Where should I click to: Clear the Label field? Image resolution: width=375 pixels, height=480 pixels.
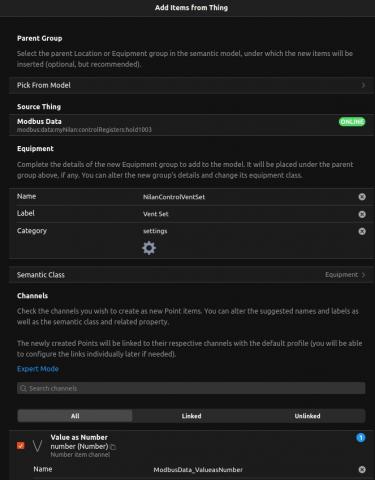(362, 214)
